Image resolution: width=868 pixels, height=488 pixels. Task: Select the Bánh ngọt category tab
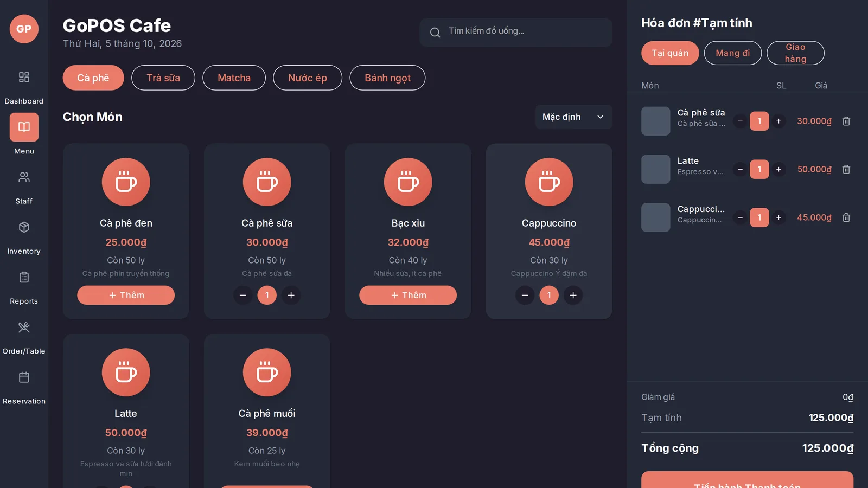(x=387, y=78)
